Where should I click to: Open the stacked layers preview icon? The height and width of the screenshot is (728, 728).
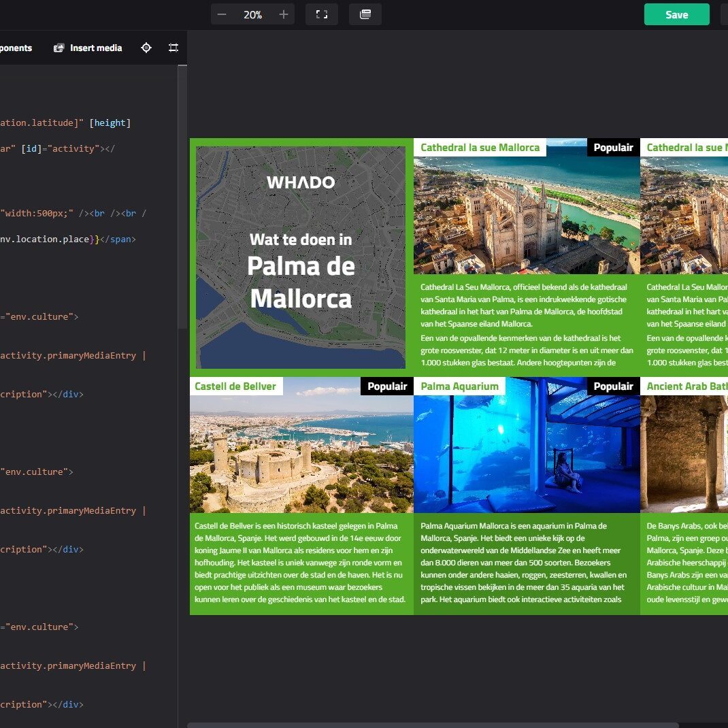[365, 14]
